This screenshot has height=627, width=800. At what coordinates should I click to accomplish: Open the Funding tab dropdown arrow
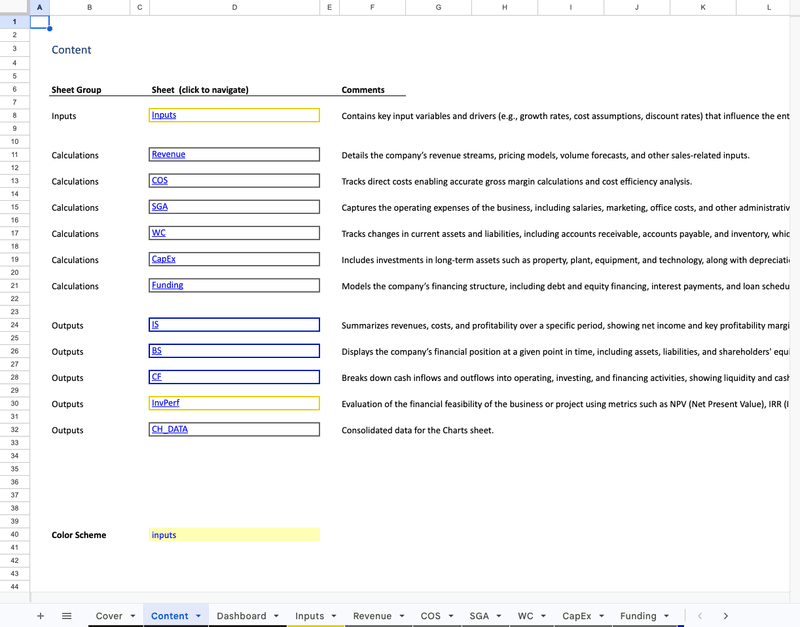[667, 616]
